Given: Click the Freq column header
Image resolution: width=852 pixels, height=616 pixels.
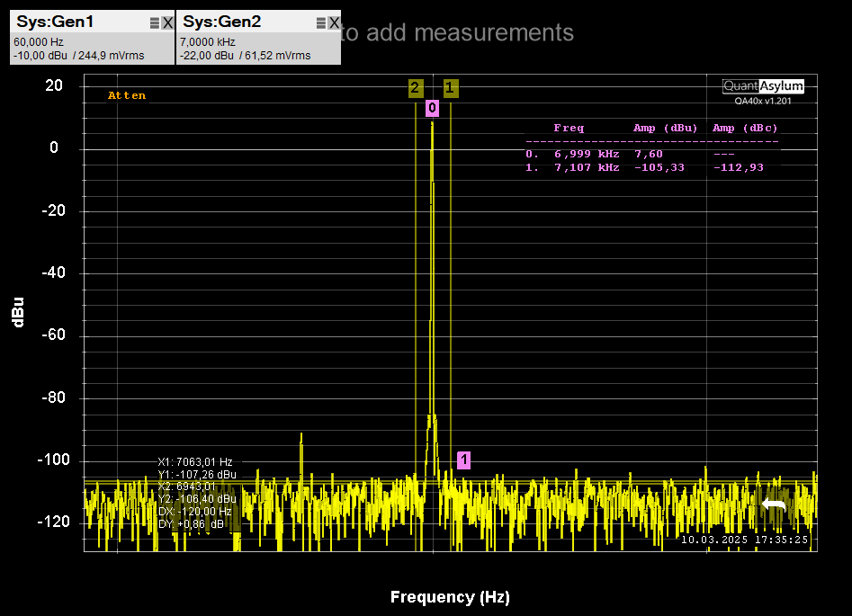Looking at the screenshot, I should coord(569,129).
